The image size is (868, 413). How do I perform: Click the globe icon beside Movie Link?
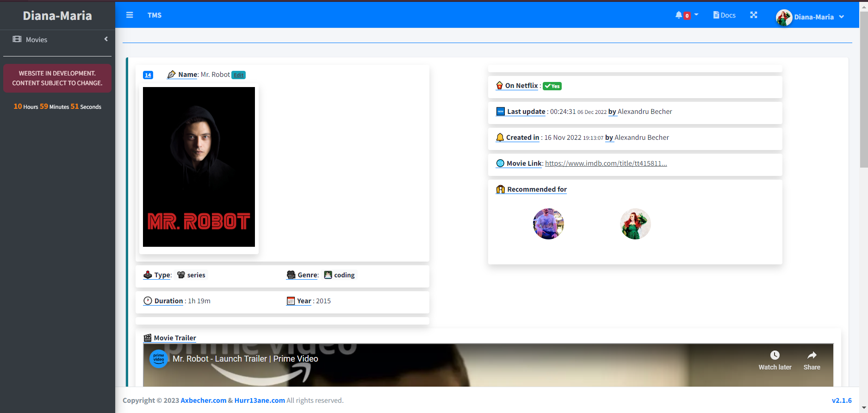[500, 163]
